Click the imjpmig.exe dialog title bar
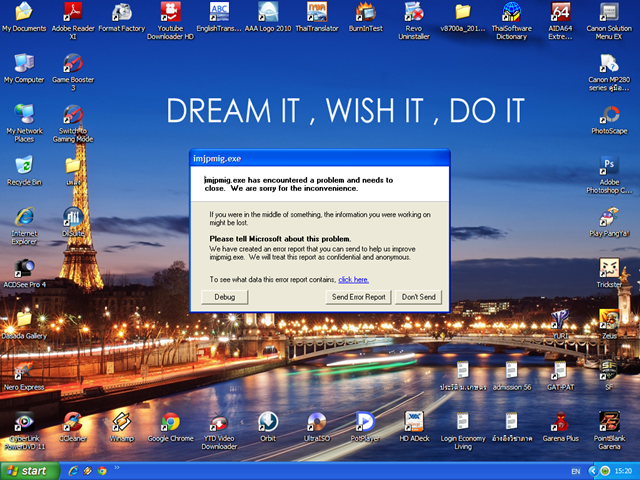The height and width of the screenshot is (480, 640). pos(320,158)
